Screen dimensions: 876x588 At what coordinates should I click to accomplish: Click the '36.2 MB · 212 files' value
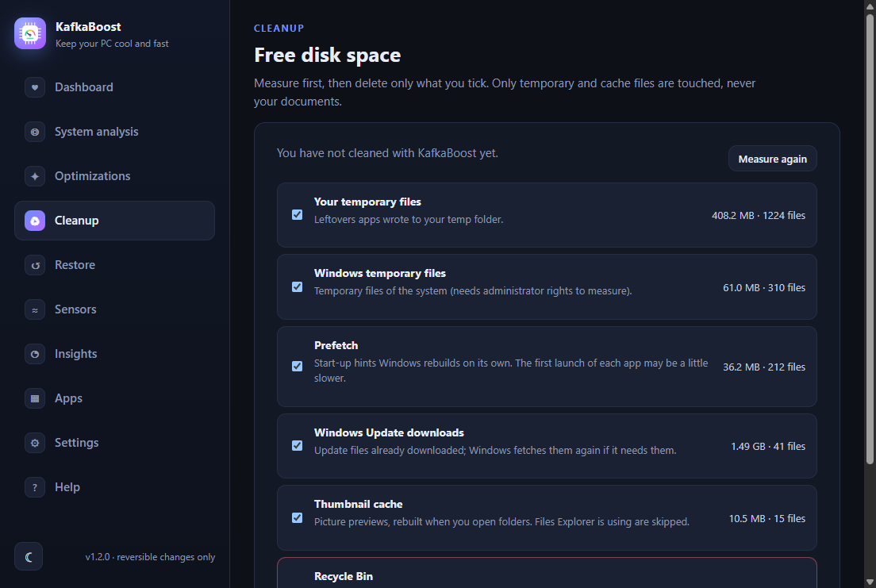763,367
